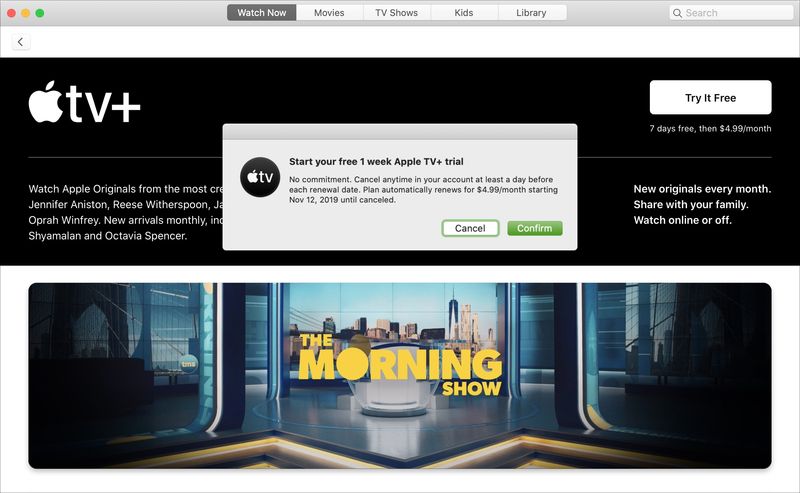Viewport: 800px width, 493px height.
Task: Click the search magnifier icon
Action: point(677,13)
